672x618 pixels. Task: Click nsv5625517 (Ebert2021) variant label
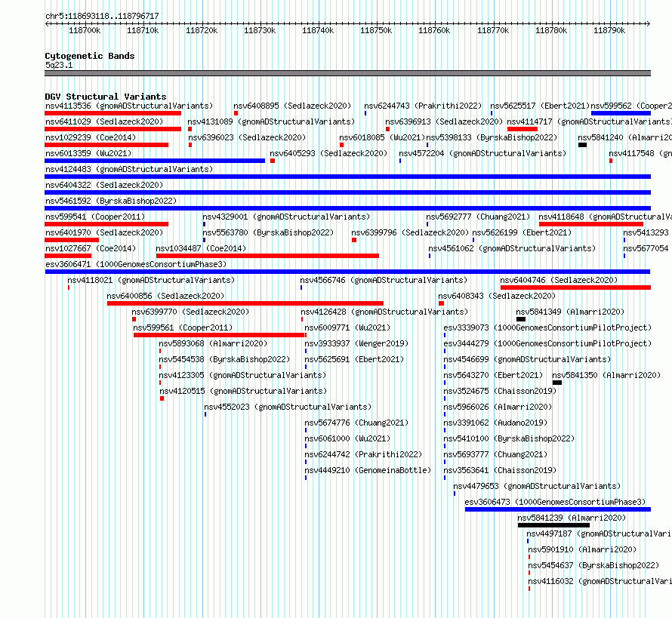[540, 106]
